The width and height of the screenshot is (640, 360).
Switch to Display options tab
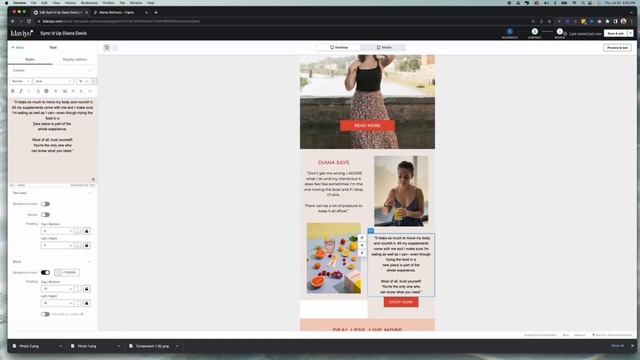(x=75, y=60)
